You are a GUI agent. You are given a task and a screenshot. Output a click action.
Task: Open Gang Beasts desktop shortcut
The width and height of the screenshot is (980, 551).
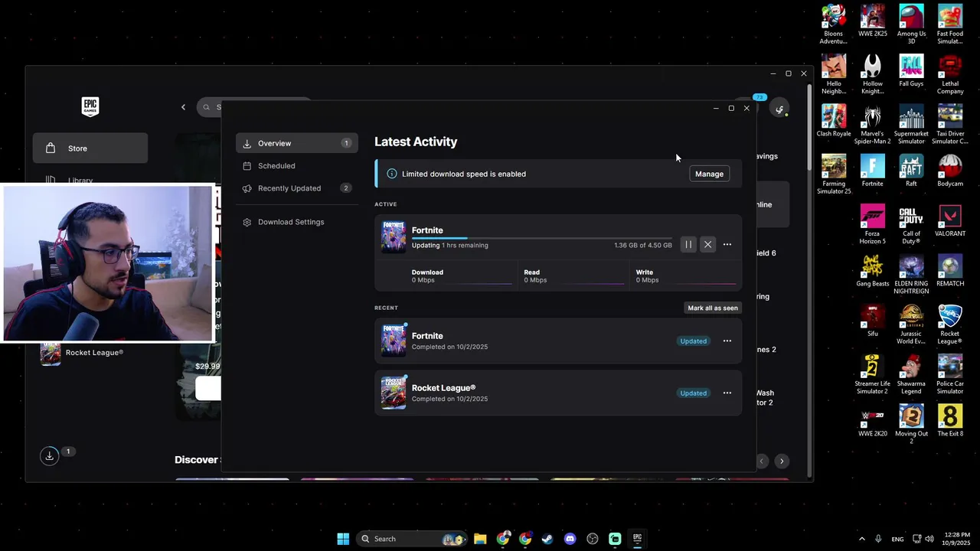[873, 270]
